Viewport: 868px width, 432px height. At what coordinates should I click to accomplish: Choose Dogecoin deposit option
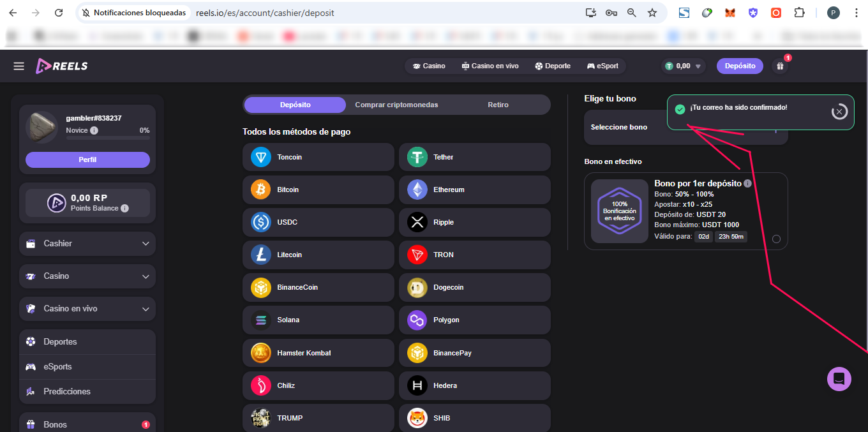point(474,287)
